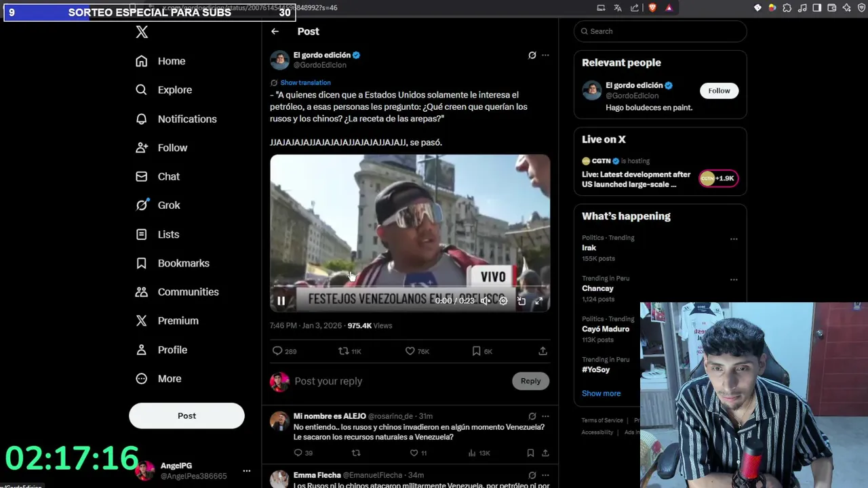Repost the Mi nombre es ALEJO comment
The width and height of the screenshot is (868, 488).
click(356, 453)
